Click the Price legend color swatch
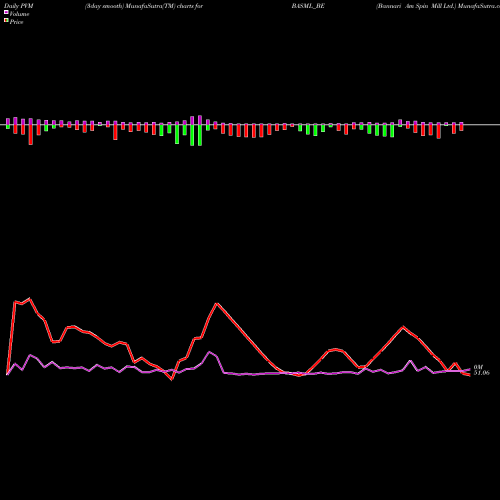The width and height of the screenshot is (500, 500). 6,21
